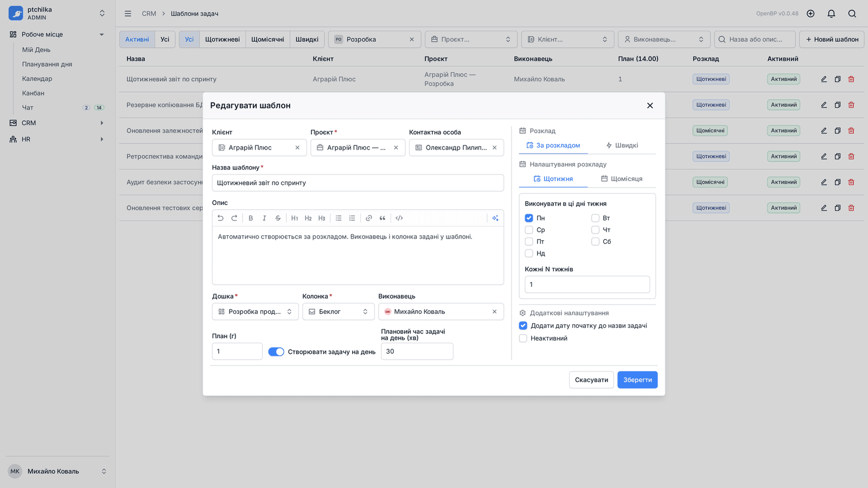Image resolution: width=868 pixels, height=488 pixels.
Task: Select the Швидкі tab in the dialog
Action: tap(622, 145)
